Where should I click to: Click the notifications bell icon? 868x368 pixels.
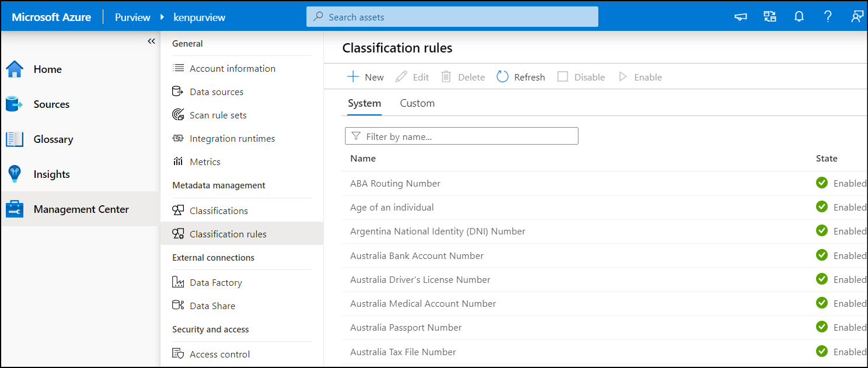[x=799, y=17]
